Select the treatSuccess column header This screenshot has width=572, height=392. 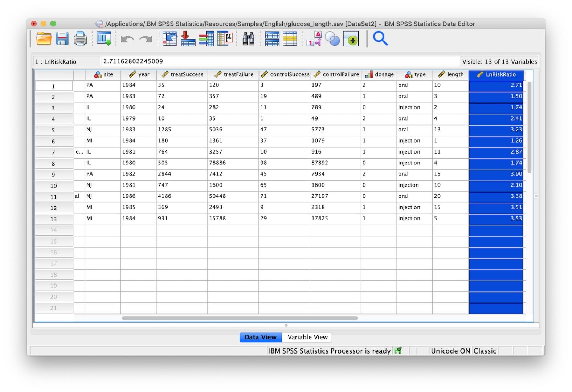pyautogui.click(x=182, y=74)
